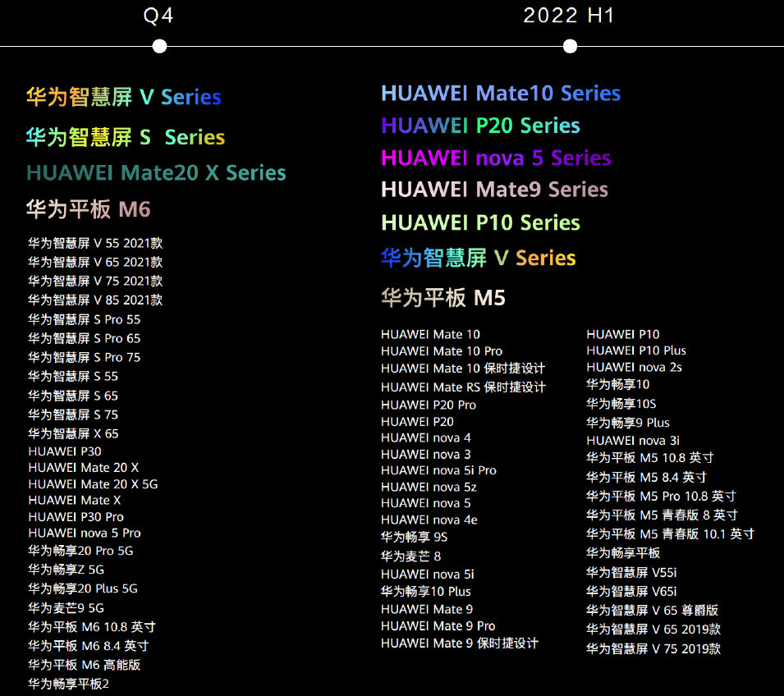This screenshot has width=784, height=696.
Task: Click heading 华为平板 M6
Action: click(89, 209)
